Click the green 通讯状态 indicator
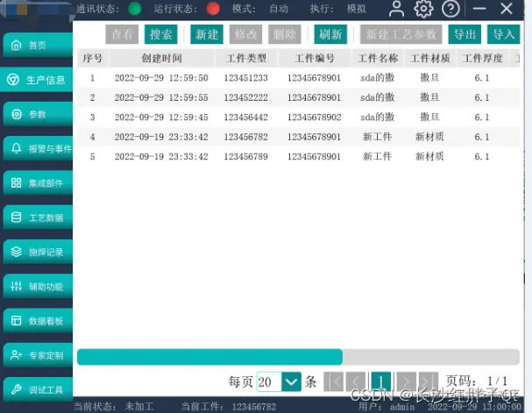The width and height of the screenshot is (532, 413). [x=135, y=9]
